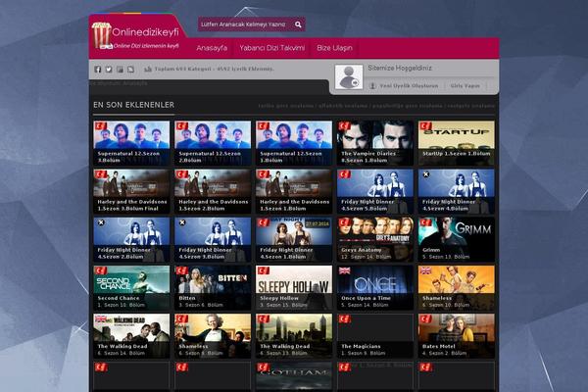Open Harley and the Davidsons 1.Sezon 2.Bölüm
The image size is (588, 392).
[x=213, y=191]
